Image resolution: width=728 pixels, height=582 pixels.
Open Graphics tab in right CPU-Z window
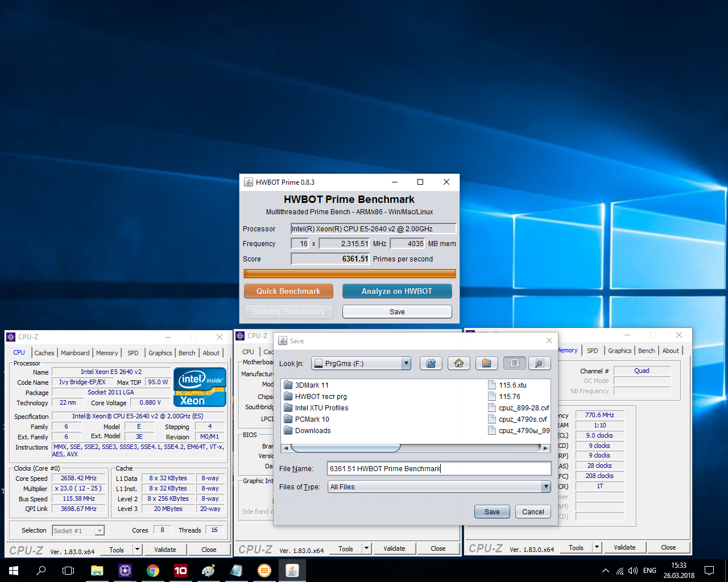coord(620,351)
